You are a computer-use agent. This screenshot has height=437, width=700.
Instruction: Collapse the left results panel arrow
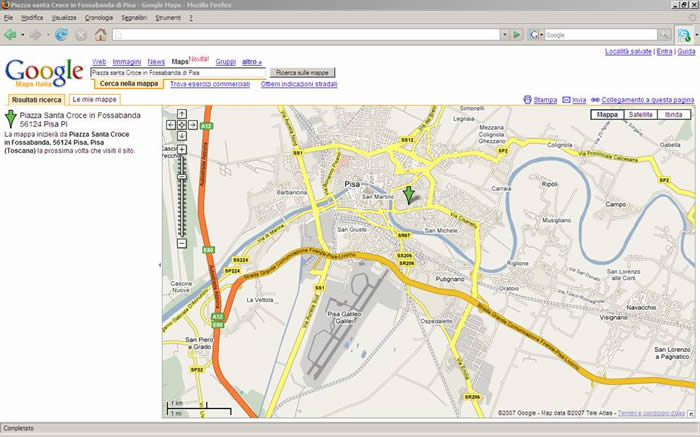click(160, 265)
